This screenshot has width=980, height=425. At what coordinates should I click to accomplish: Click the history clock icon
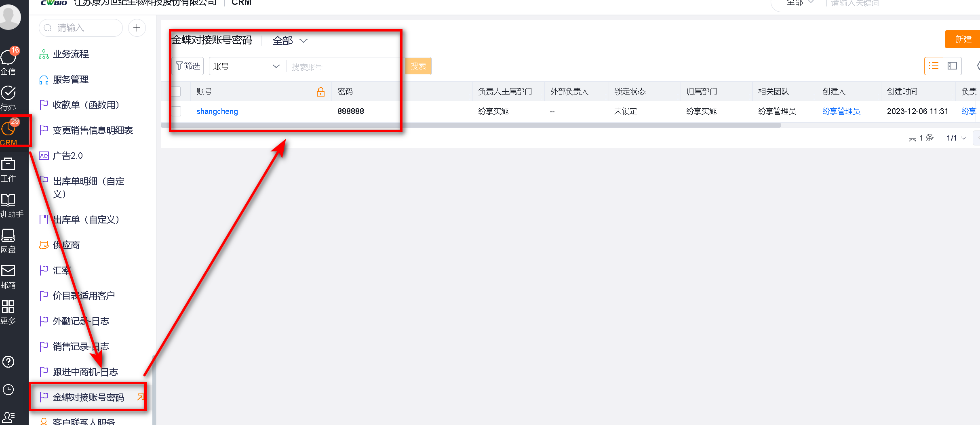pos(8,389)
